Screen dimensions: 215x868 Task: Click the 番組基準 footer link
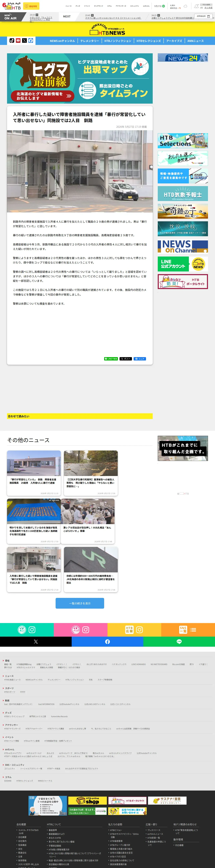click(x=53, y=830)
